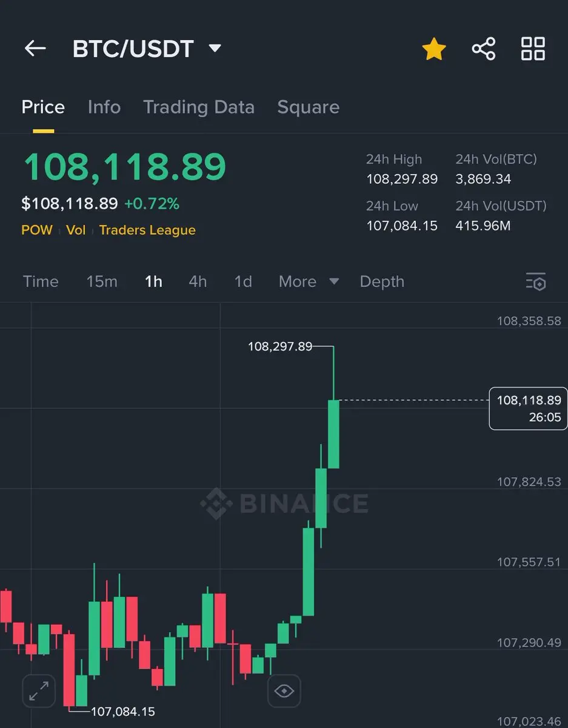The width and height of the screenshot is (568, 728).
Task: Expand chart to fullscreen with arrows icon
Action: (39, 690)
